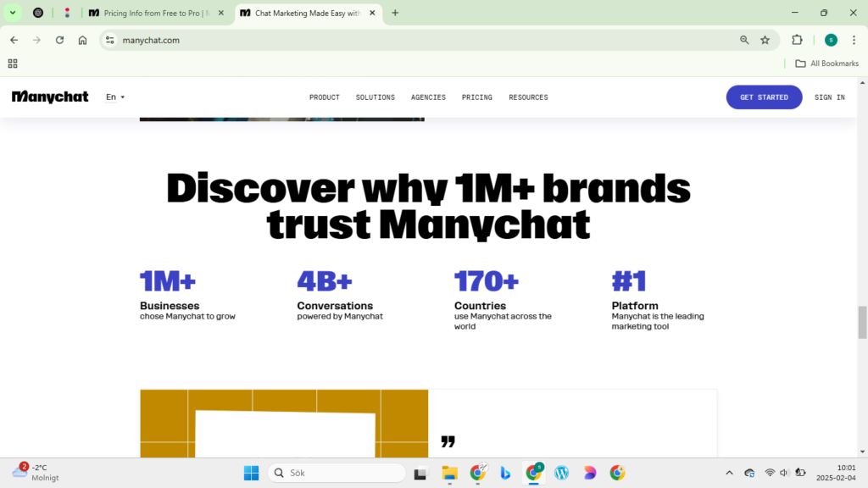Open the WordPress app on the taskbar
The width and height of the screenshot is (868, 488).
coord(562,473)
